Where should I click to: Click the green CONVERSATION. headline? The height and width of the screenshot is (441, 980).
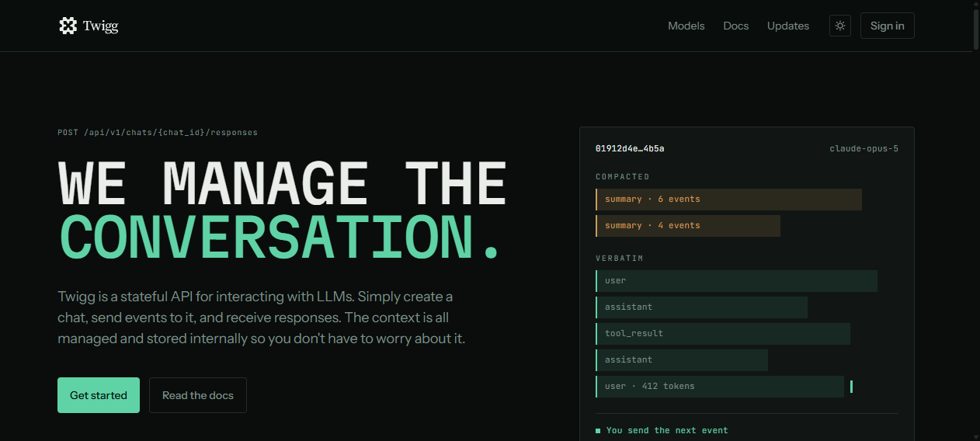click(280, 237)
